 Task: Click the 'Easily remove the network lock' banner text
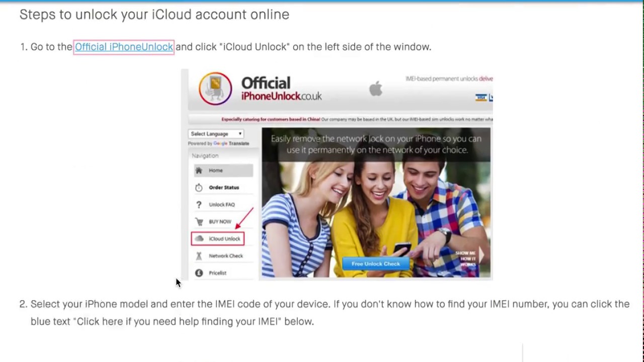[376, 144]
